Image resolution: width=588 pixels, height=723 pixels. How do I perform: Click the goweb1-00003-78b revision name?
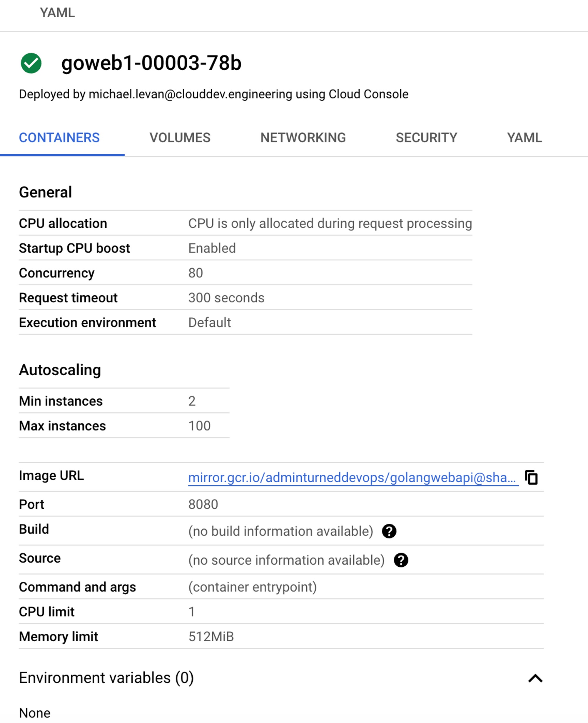[x=151, y=63]
